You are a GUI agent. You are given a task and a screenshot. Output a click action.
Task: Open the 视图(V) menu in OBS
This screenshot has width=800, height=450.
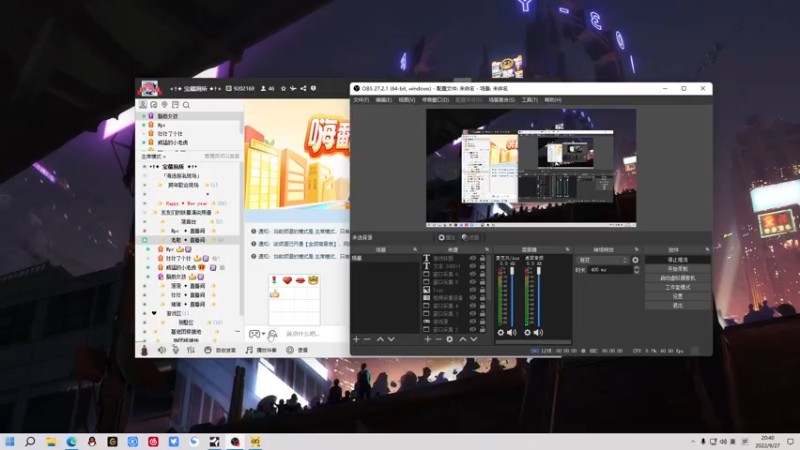coord(407,100)
